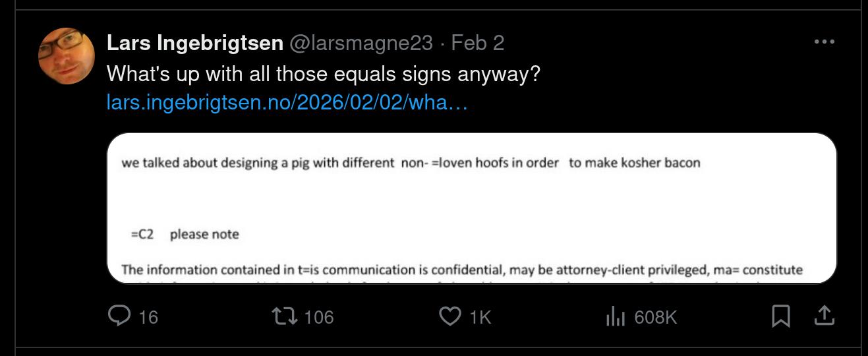The height and width of the screenshot is (356, 868).
Task: Like the tweet with the heart icon
Action: (x=450, y=316)
